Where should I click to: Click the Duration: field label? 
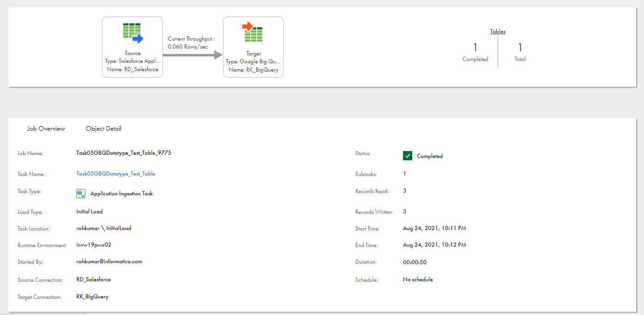click(x=366, y=262)
